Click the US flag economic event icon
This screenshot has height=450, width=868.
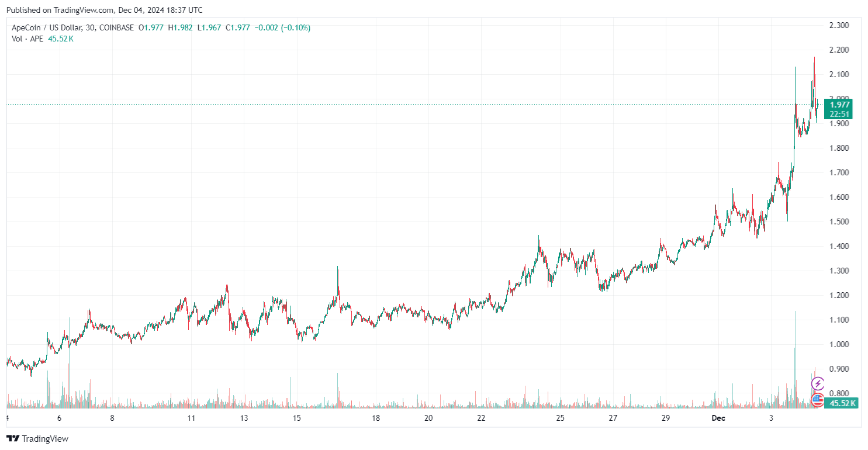point(818,400)
